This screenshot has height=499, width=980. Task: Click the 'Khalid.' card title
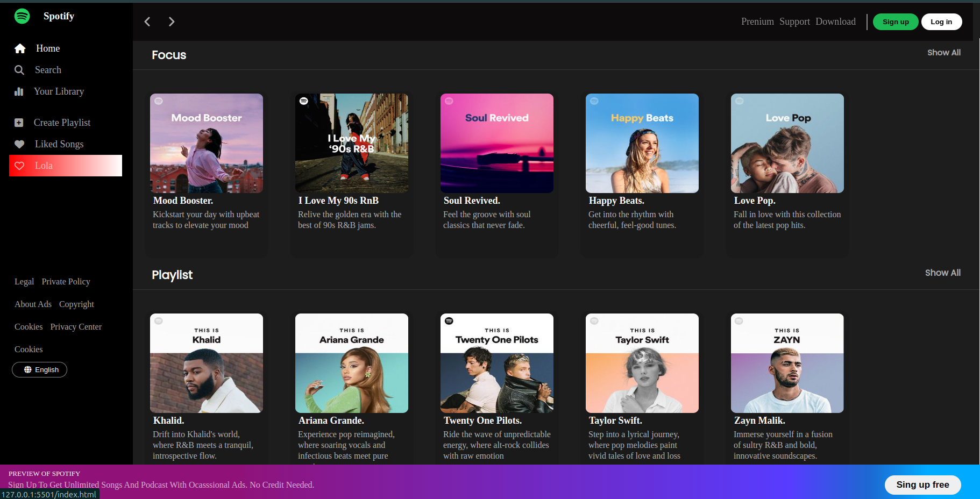pos(168,420)
